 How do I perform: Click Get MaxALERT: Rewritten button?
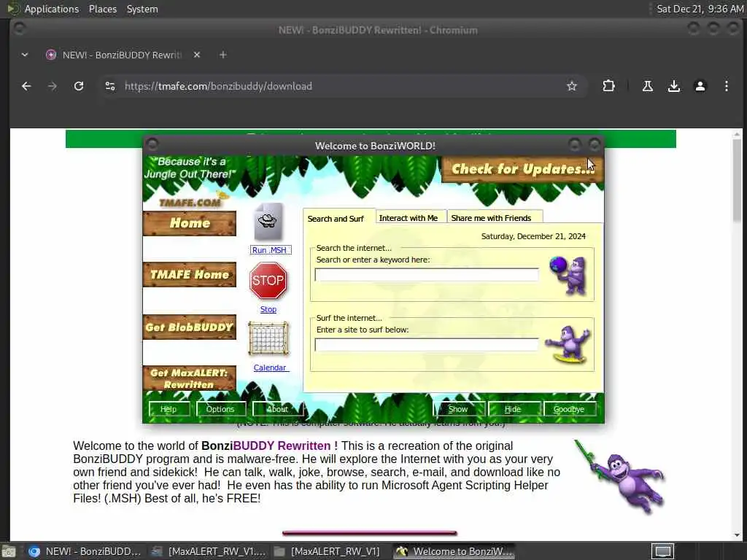click(x=190, y=378)
